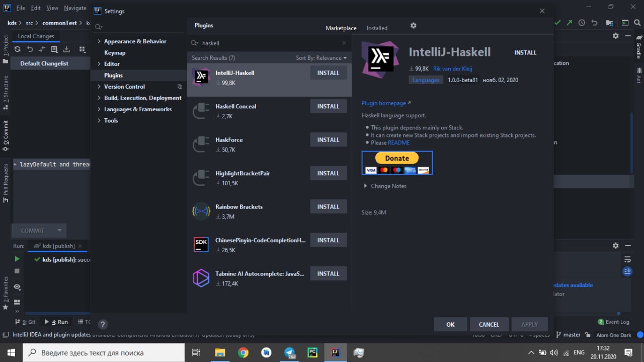Expand the Editor settings node
The width and height of the screenshot is (644, 362).
[99, 64]
